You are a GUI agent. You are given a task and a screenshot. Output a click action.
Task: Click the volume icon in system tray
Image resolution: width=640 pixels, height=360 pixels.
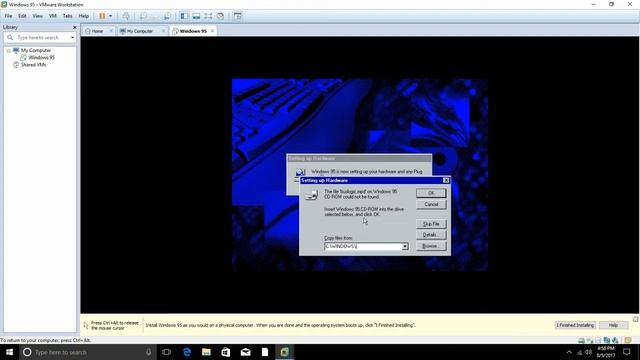[x=588, y=352]
